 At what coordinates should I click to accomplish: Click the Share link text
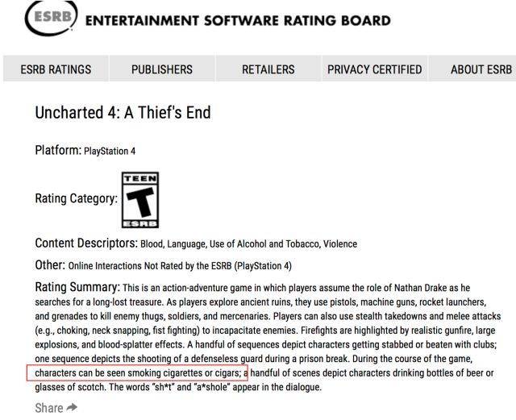point(48,408)
